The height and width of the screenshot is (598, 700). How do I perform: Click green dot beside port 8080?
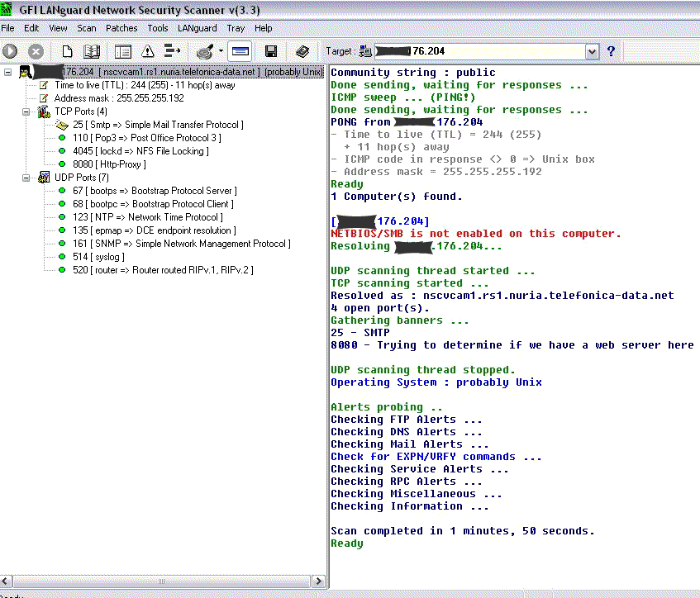[62, 164]
